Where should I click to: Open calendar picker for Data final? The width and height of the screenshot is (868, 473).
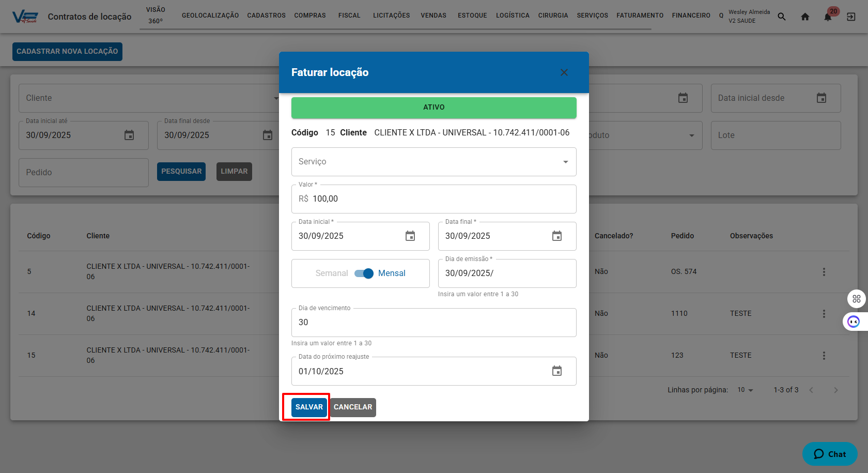(556, 236)
